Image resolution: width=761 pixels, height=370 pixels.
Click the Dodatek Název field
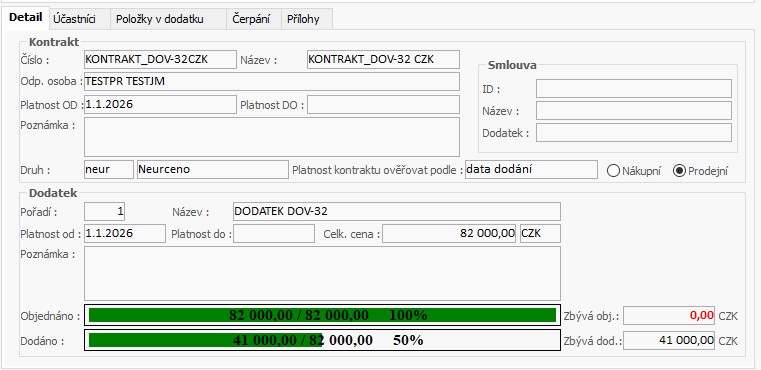[x=397, y=212]
